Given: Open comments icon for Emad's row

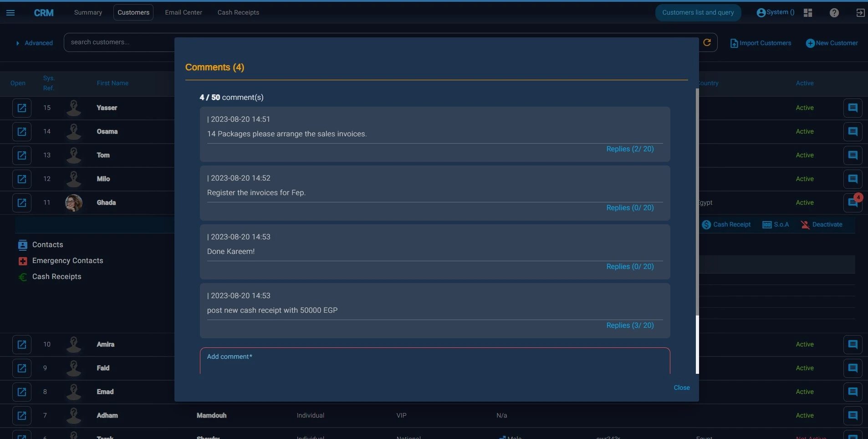Looking at the screenshot, I should coord(853,392).
